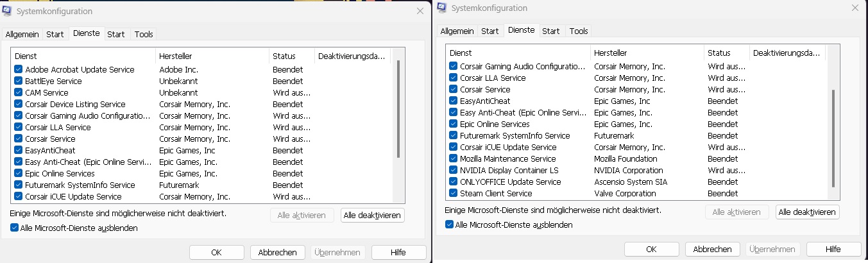Open the Tools tab in right window

click(x=579, y=31)
